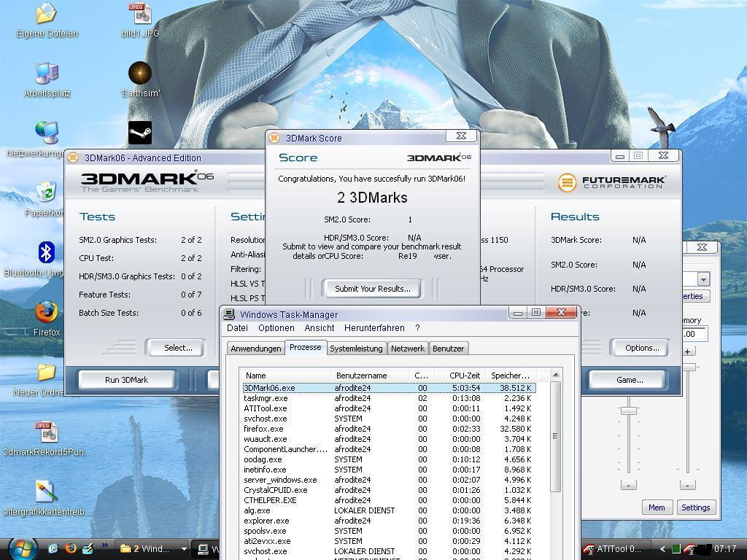This screenshot has width=747, height=560.
Task: Open the 3dmarkRekord5Pun JPEG desktop file
Action: (46, 432)
